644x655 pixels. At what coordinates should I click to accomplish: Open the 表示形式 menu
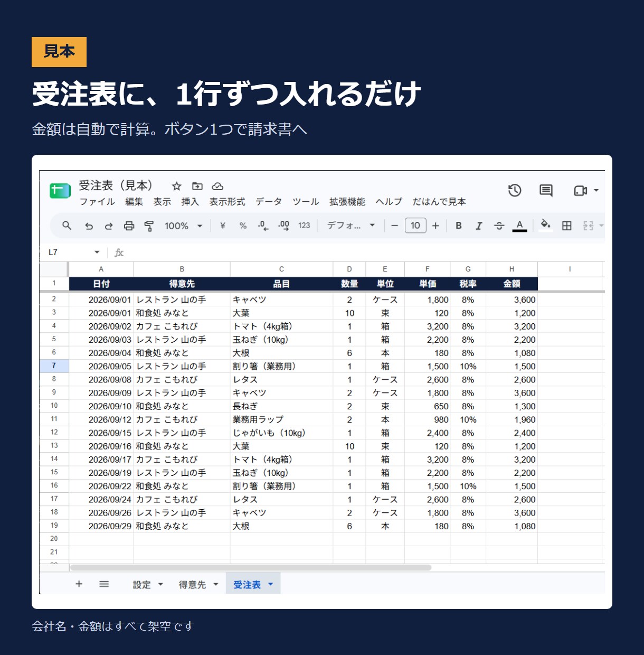[x=227, y=202]
